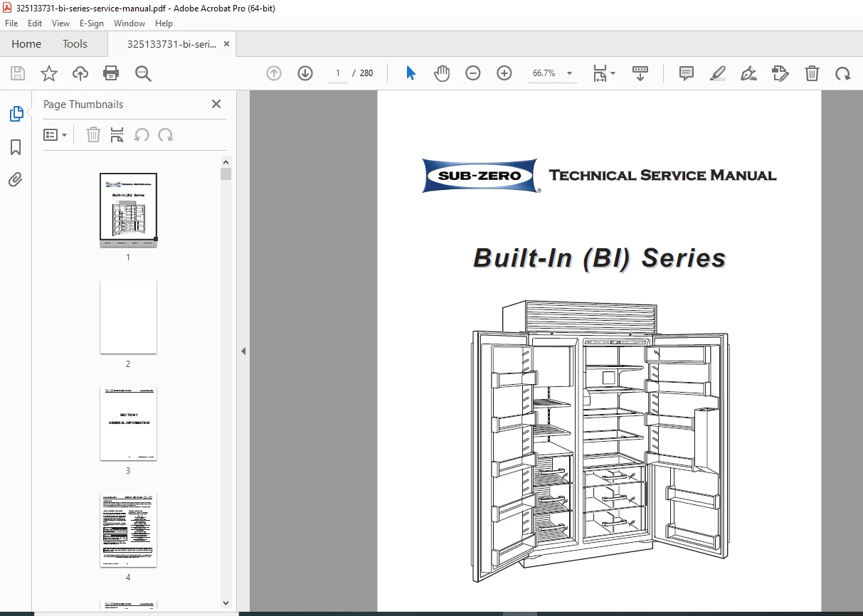Open the thumbnail options menu dropdown
Screen dimensions: 863x616
pyautogui.click(x=55, y=135)
